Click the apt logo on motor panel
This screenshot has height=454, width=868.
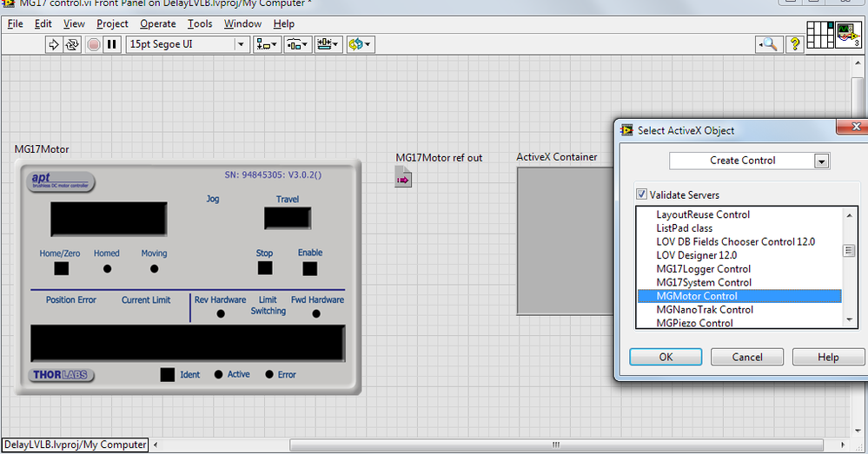pos(60,181)
